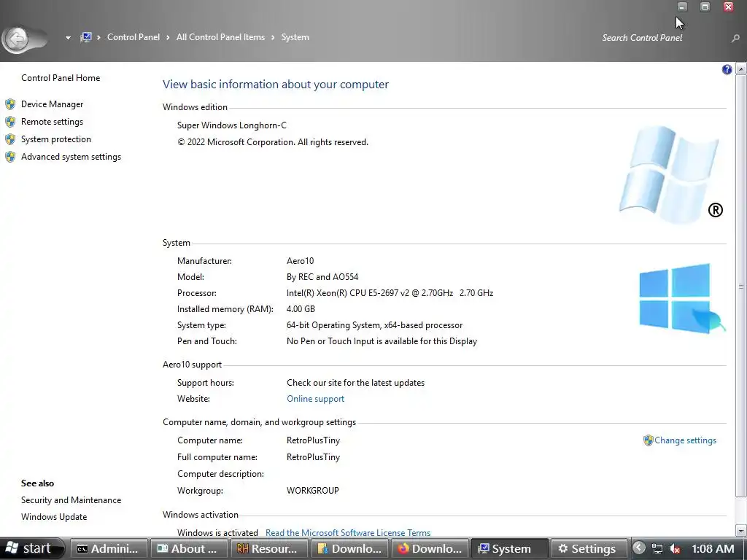Image resolution: width=747 pixels, height=560 pixels.
Task: Click the network tray icon
Action: click(x=657, y=548)
